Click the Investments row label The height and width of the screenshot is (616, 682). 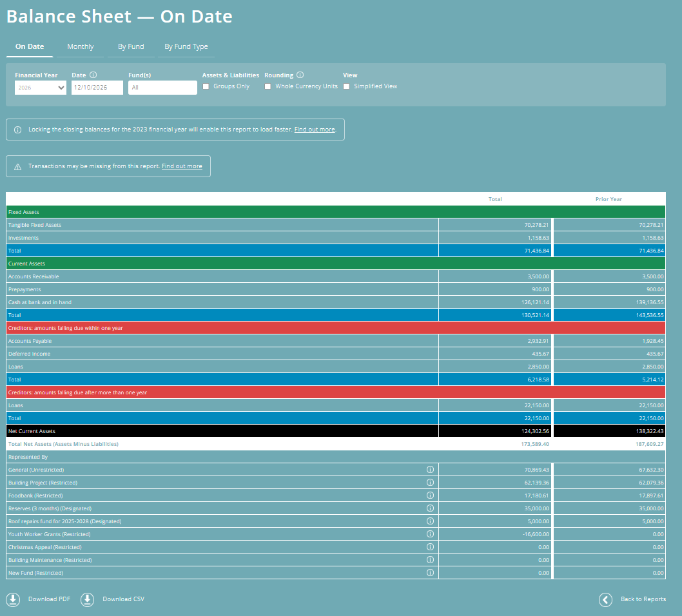point(23,238)
